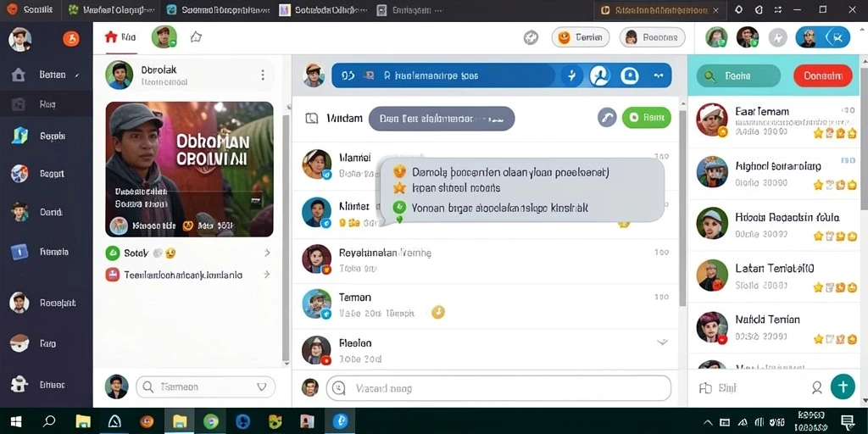Screen dimensions: 868x434
Task: Select the popup entry with the green icon
Action: [x=490, y=208]
